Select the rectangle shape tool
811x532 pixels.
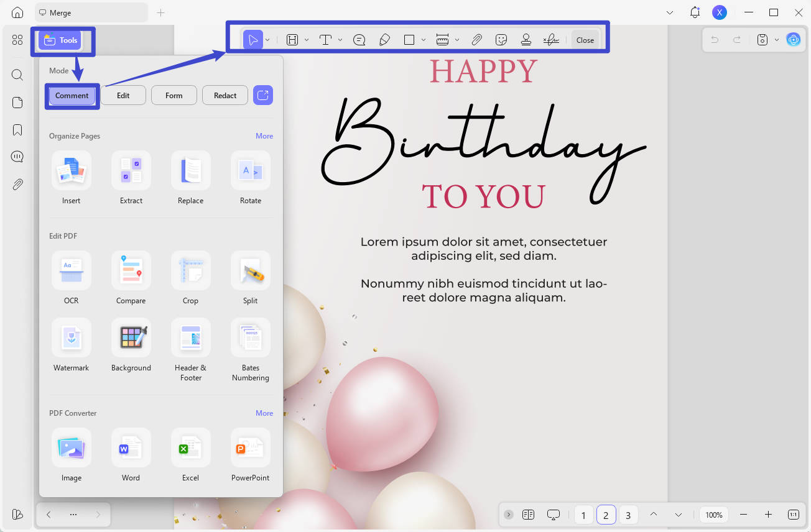click(409, 40)
